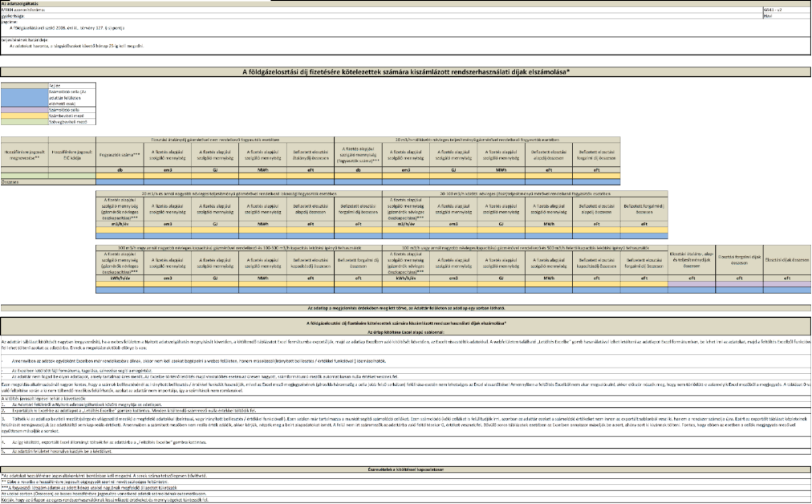This screenshot has height=504, width=812.
Task: Click the 'Elosztási díjak összesen' header
Action: click(787, 260)
